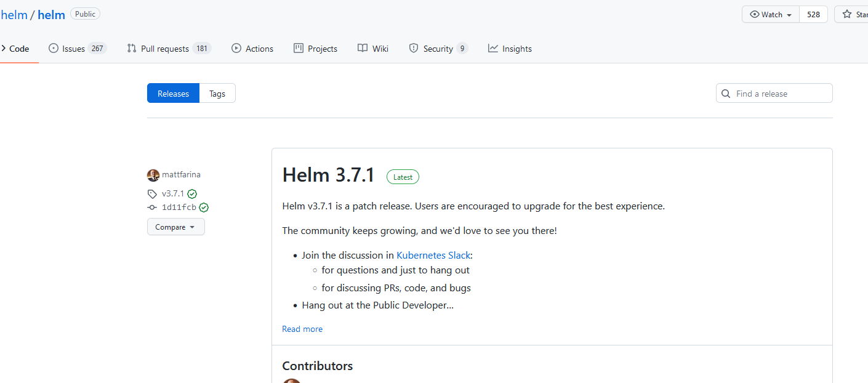Screen dimensions: 868x383
Task: Open the Insights tab
Action: click(510, 49)
